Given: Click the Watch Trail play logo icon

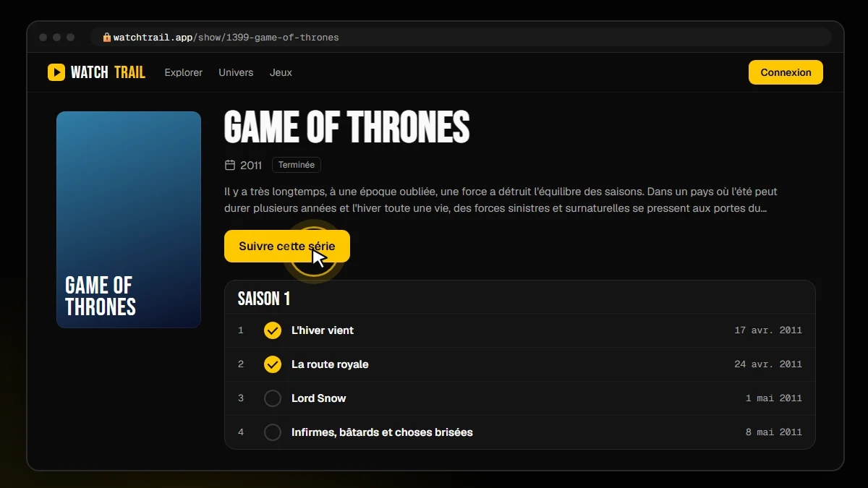Looking at the screenshot, I should coord(56,72).
